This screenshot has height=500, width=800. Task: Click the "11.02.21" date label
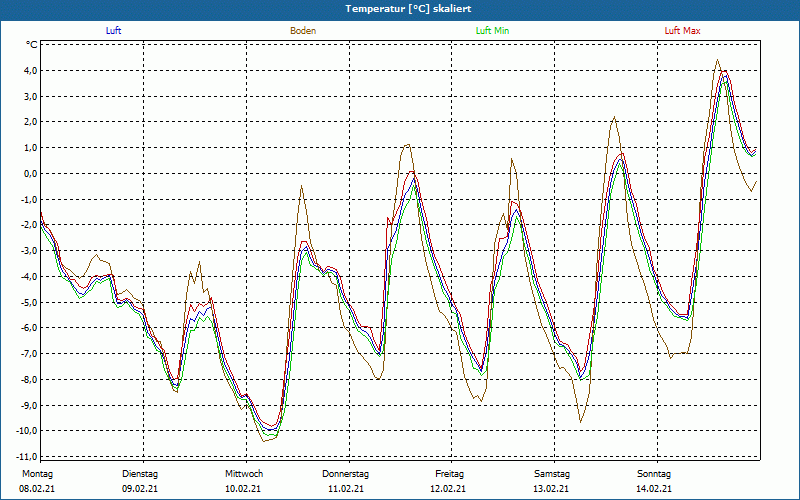point(346,489)
